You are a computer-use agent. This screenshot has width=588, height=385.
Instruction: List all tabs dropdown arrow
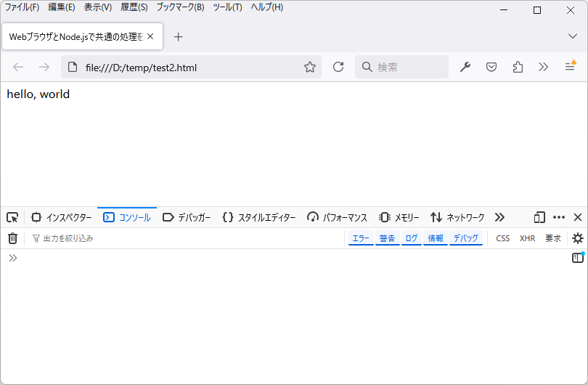coord(573,36)
